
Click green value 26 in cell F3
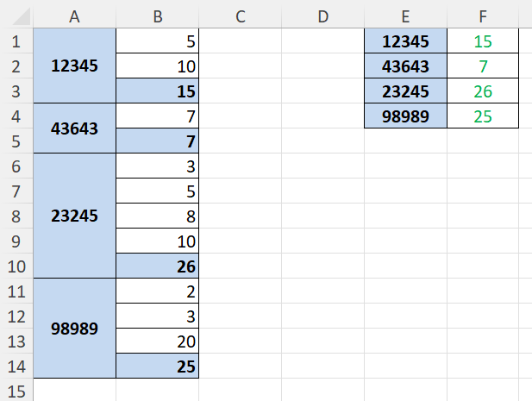[483, 91]
